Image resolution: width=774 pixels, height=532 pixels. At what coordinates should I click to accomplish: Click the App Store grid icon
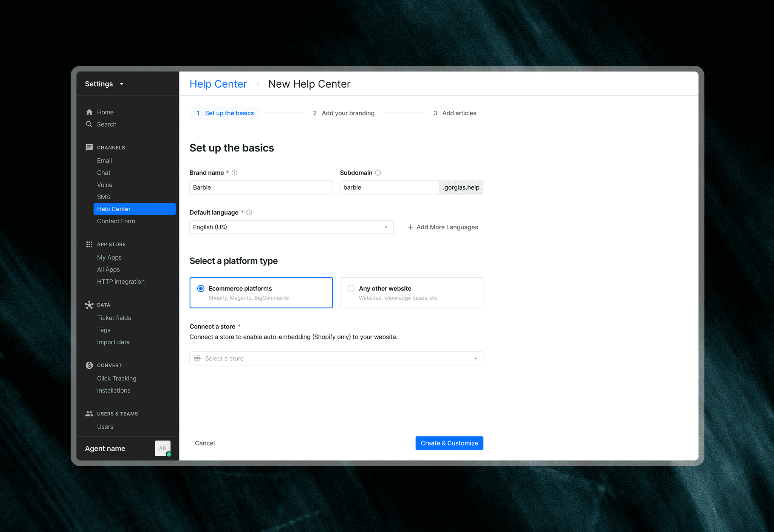pyautogui.click(x=89, y=244)
